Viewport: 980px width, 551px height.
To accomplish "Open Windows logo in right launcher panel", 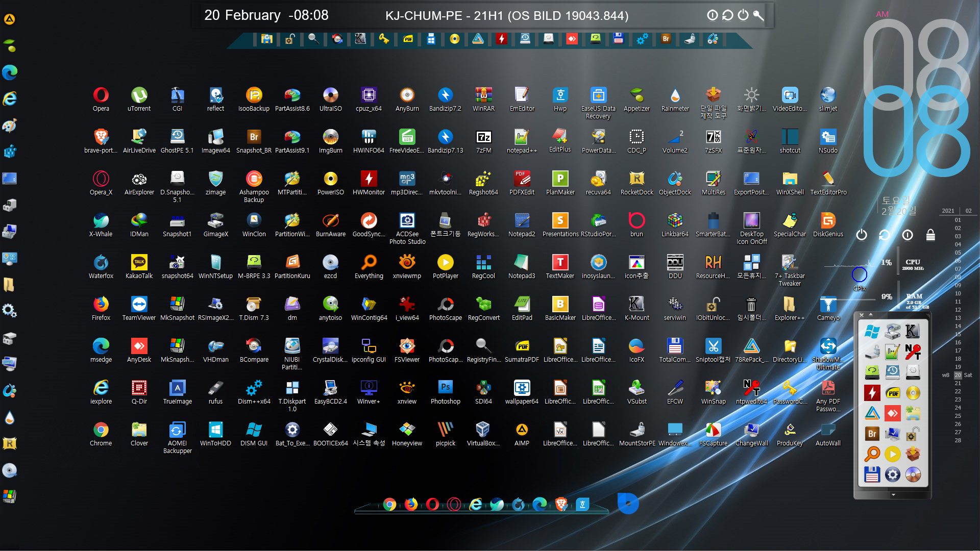I will point(872,332).
